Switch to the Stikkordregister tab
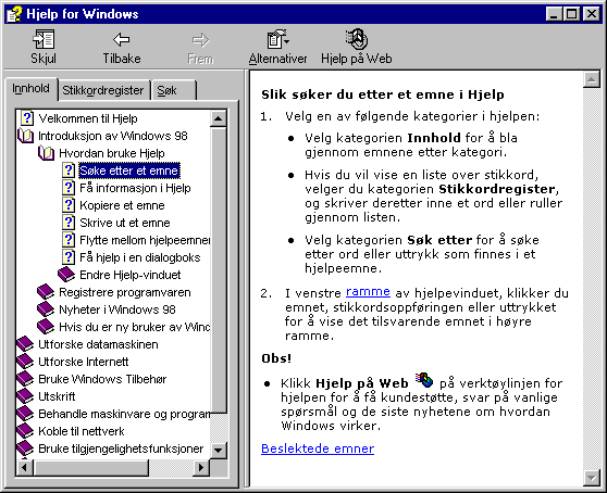The height and width of the screenshot is (493, 607). [103, 91]
